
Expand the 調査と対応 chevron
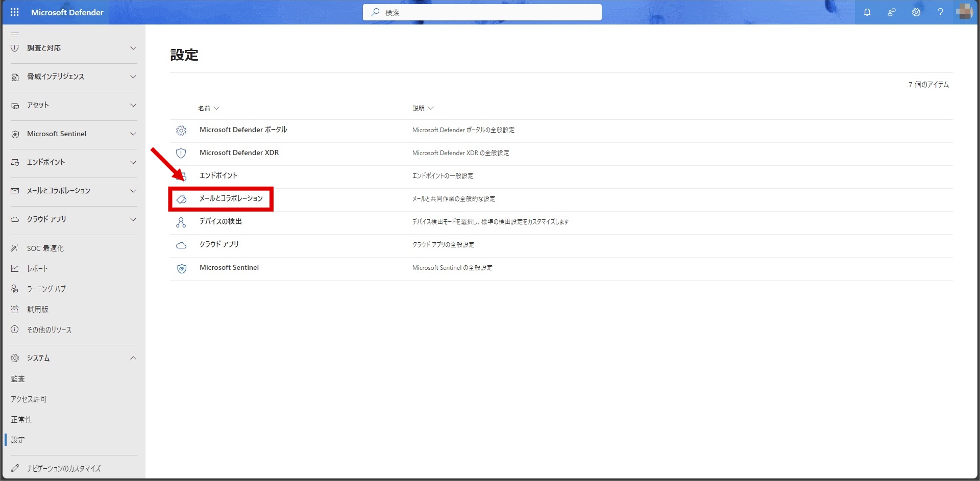(x=133, y=48)
